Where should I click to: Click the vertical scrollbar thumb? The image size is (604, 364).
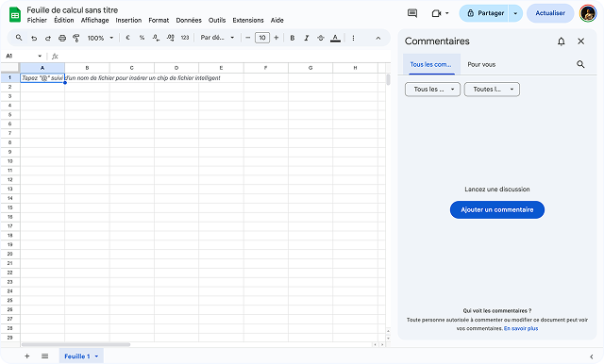tap(388, 79)
